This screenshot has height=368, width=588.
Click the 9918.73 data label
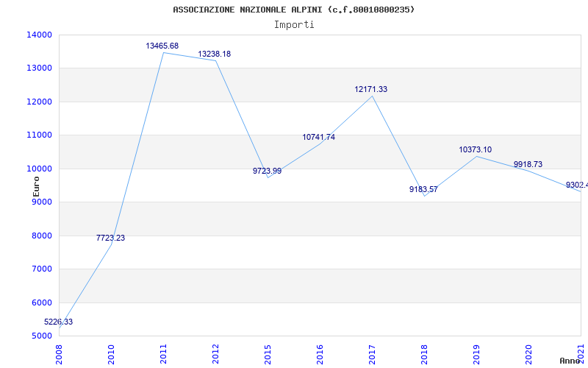point(528,164)
